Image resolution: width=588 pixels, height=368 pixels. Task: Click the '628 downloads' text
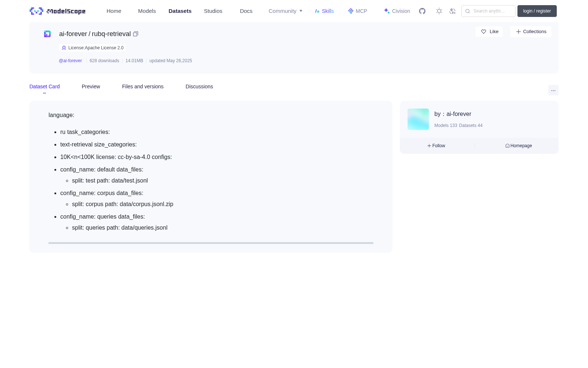tap(104, 61)
